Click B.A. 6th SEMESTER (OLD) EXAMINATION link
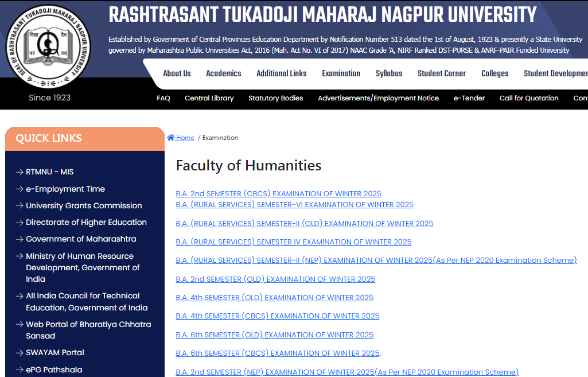This screenshot has width=588, height=377. tap(275, 335)
